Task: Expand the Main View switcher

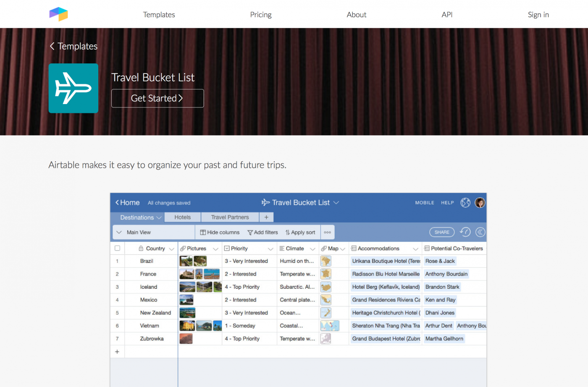Action: click(119, 232)
